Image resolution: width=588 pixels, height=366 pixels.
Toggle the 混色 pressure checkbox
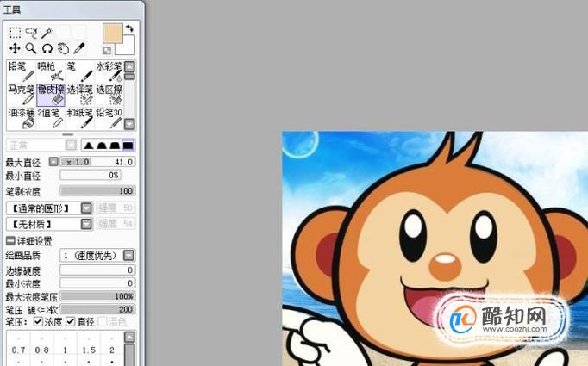point(103,321)
